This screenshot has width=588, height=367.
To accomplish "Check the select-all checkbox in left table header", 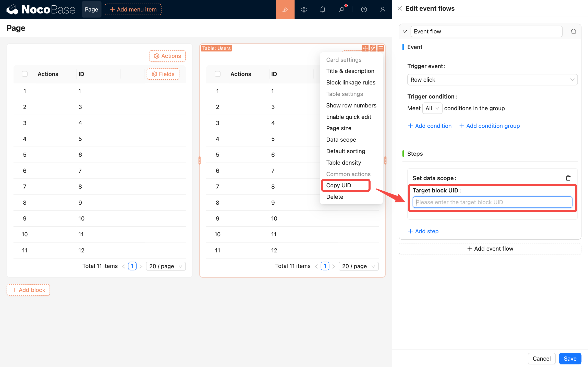I will point(25,74).
